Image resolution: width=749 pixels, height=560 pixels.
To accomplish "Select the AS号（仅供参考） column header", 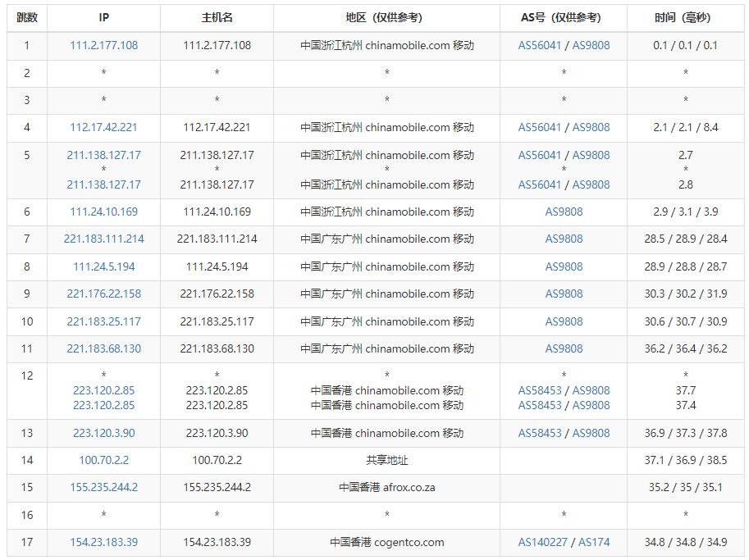I will pyautogui.click(x=564, y=18).
